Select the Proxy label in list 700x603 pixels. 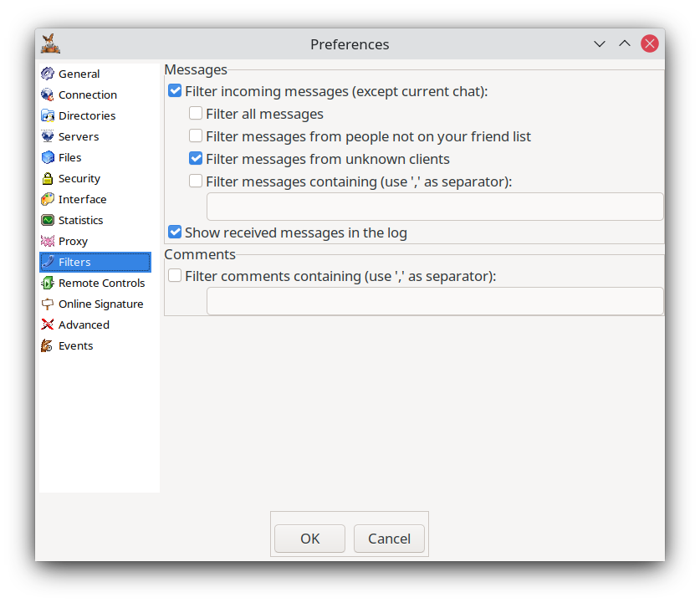[74, 242]
